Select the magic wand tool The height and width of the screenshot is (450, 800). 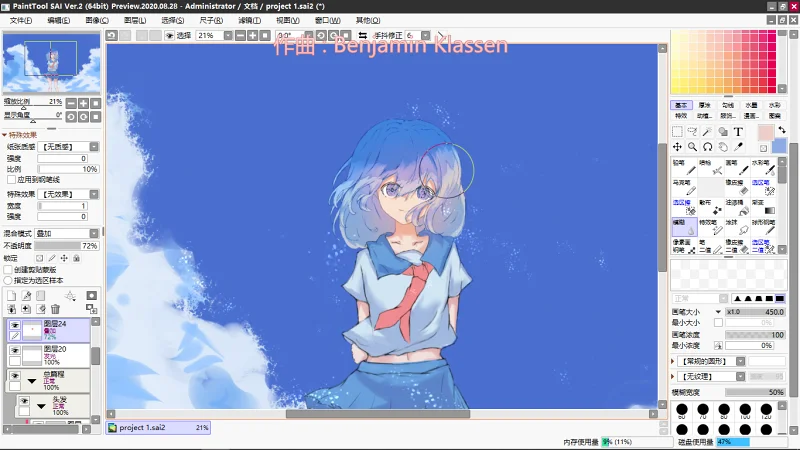pyautogui.click(x=708, y=132)
